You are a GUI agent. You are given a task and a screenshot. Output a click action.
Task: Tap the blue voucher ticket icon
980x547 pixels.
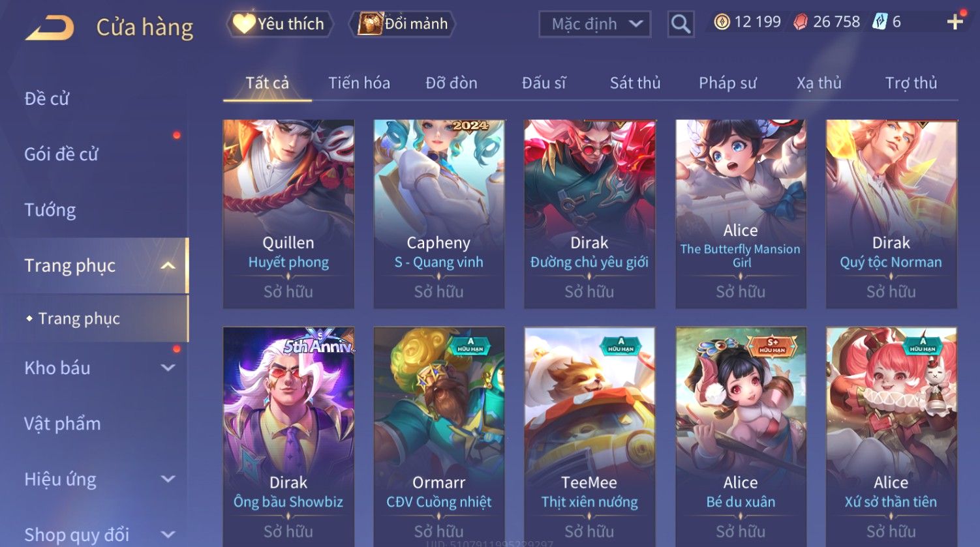click(880, 22)
